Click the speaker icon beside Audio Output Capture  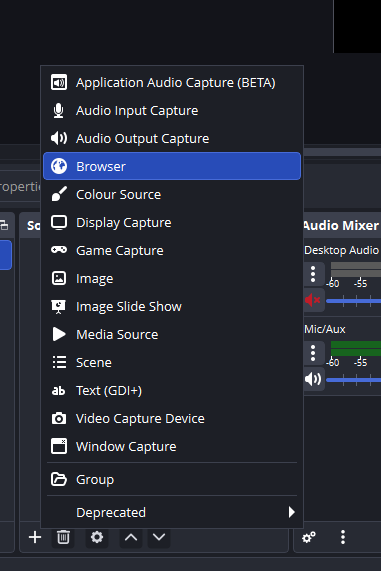59,138
